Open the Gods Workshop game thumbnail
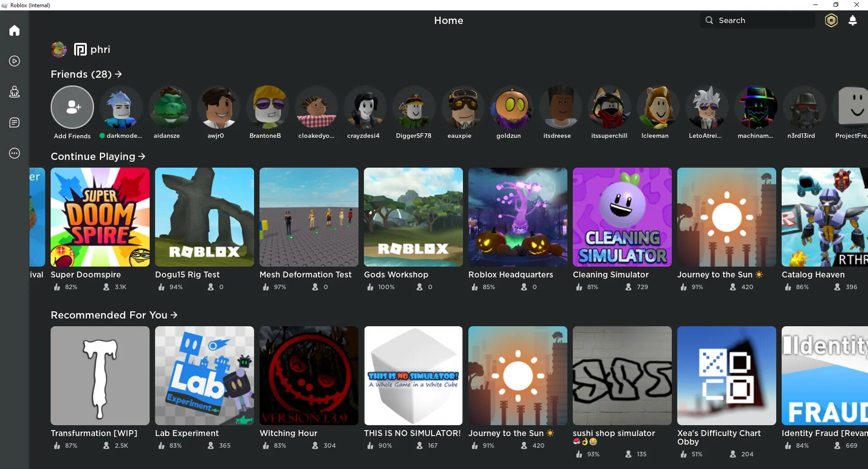This screenshot has height=469, width=868. pyautogui.click(x=413, y=217)
